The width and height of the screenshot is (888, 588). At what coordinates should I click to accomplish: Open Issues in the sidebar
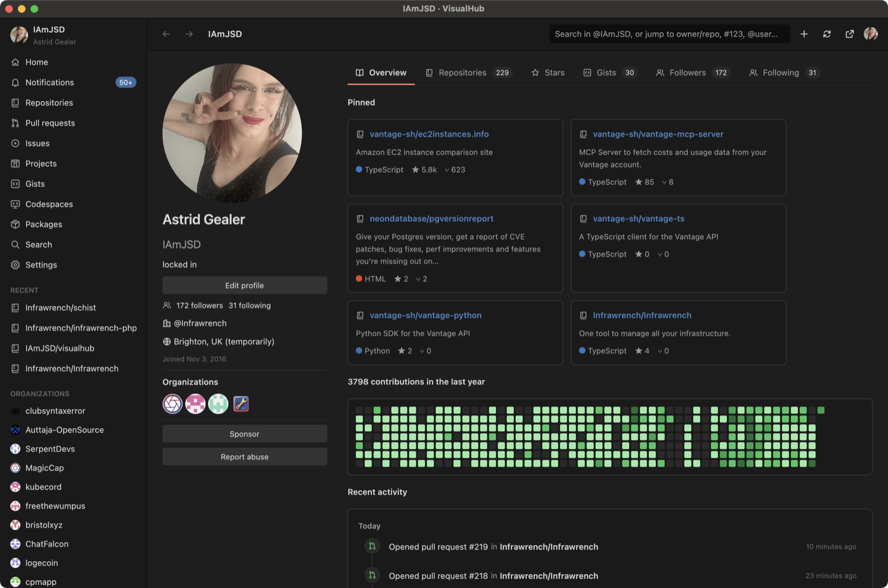point(73,143)
